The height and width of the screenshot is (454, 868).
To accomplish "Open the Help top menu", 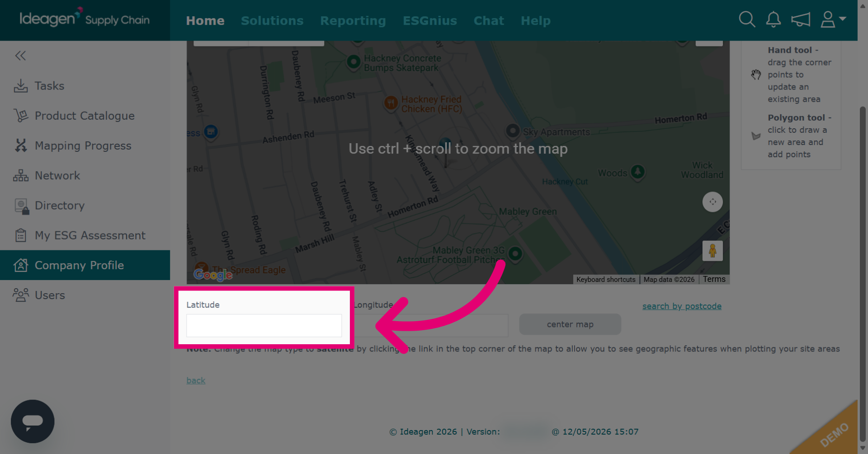I will pos(536,21).
